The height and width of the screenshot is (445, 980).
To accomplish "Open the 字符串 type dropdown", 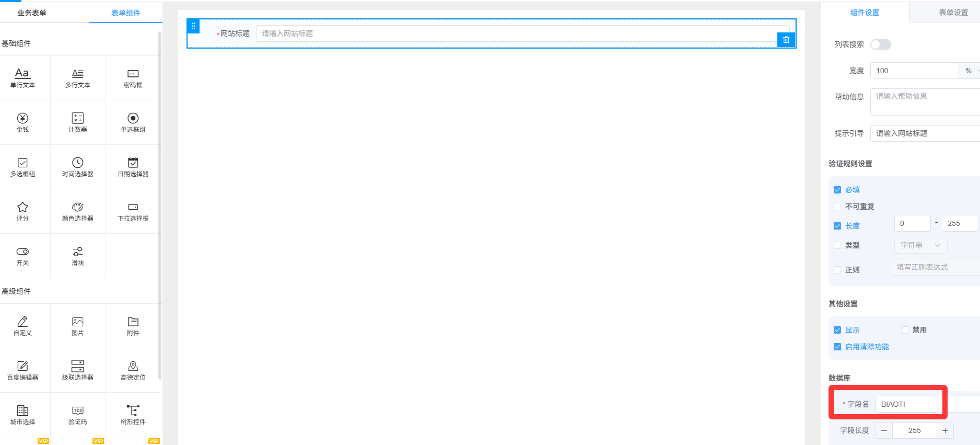I will [x=920, y=245].
